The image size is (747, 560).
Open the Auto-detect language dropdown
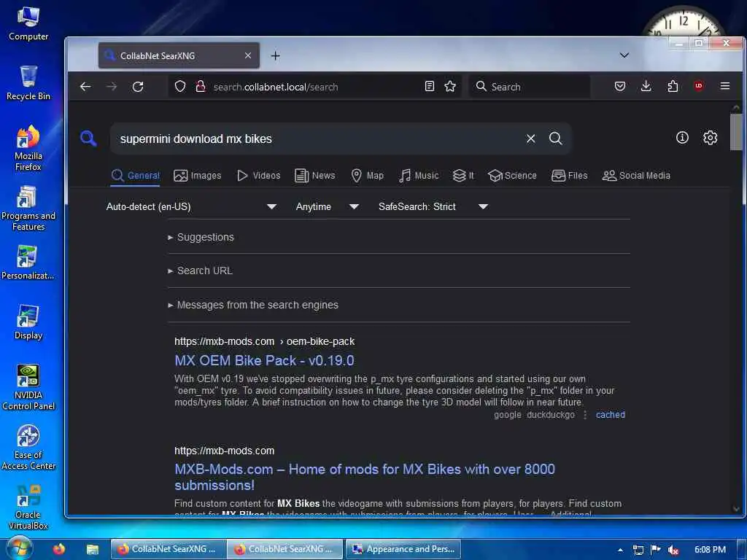pyautogui.click(x=191, y=206)
